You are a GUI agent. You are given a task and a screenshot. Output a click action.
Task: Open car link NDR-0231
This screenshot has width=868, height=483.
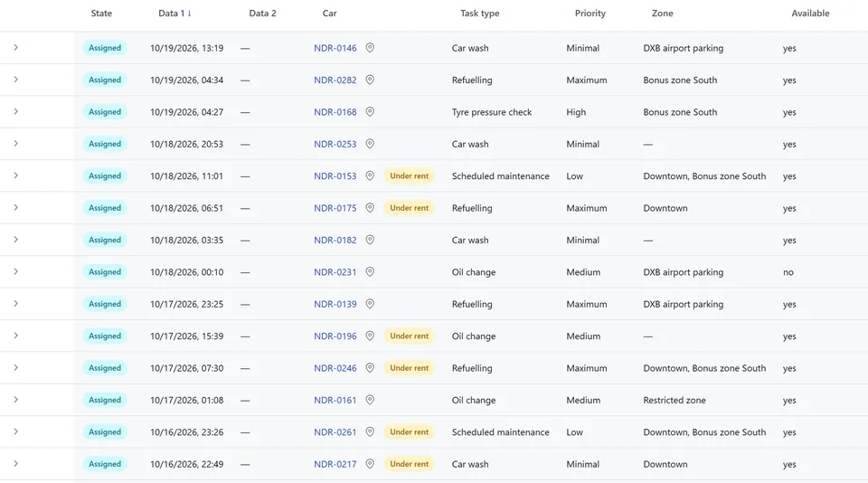click(x=335, y=272)
